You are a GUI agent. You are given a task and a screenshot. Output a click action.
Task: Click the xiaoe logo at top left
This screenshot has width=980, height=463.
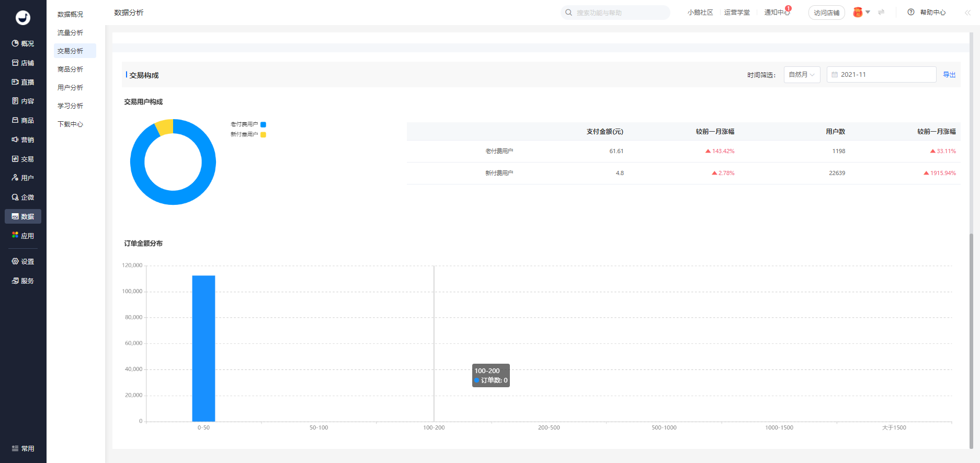coord(23,18)
